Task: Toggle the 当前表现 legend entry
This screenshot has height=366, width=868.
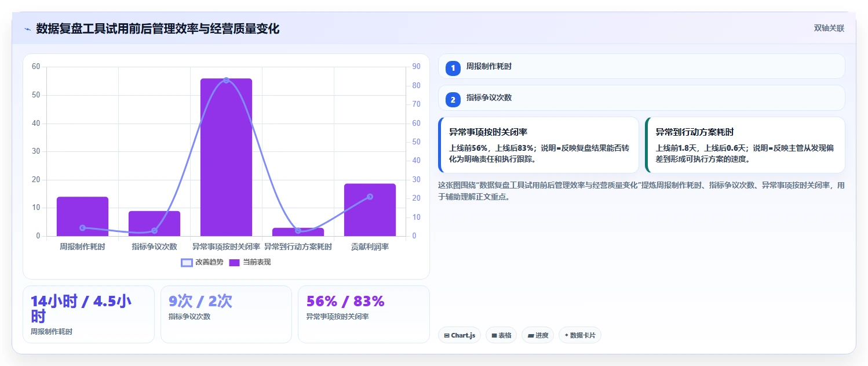Action: click(x=250, y=262)
